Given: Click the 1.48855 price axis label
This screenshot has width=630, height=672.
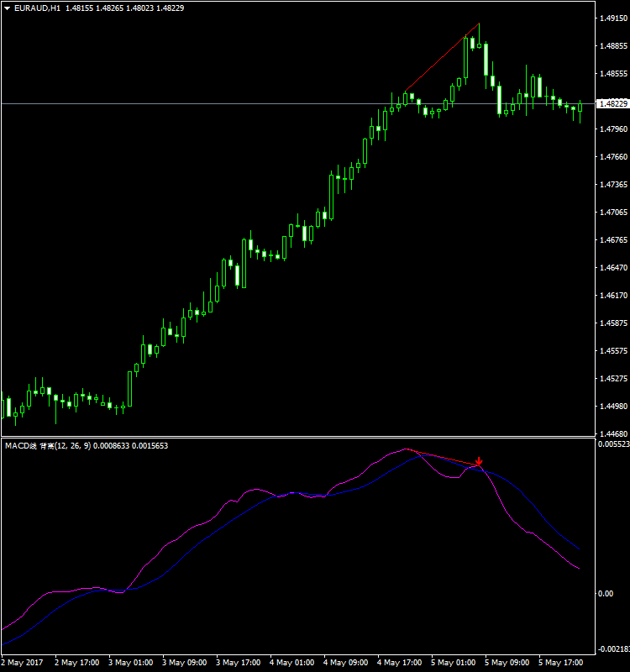Looking at the screenshot, I should click(x=614, y=46).
